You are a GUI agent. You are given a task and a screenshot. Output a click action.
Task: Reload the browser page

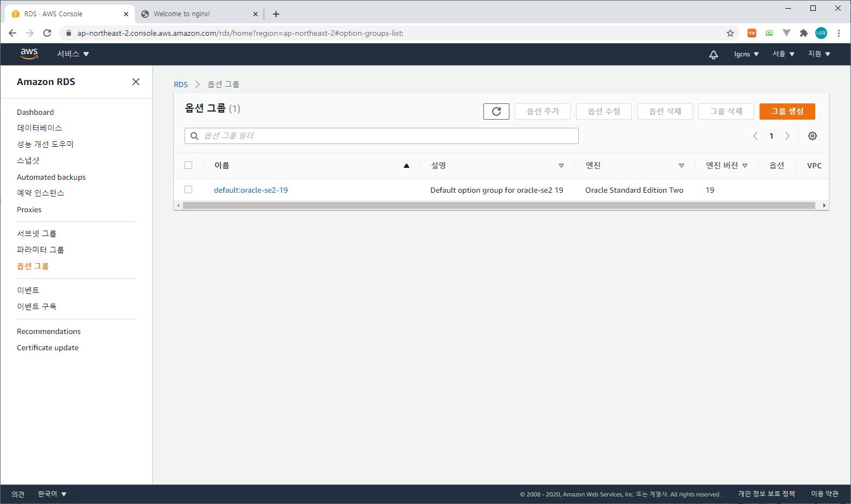point(47,33)
